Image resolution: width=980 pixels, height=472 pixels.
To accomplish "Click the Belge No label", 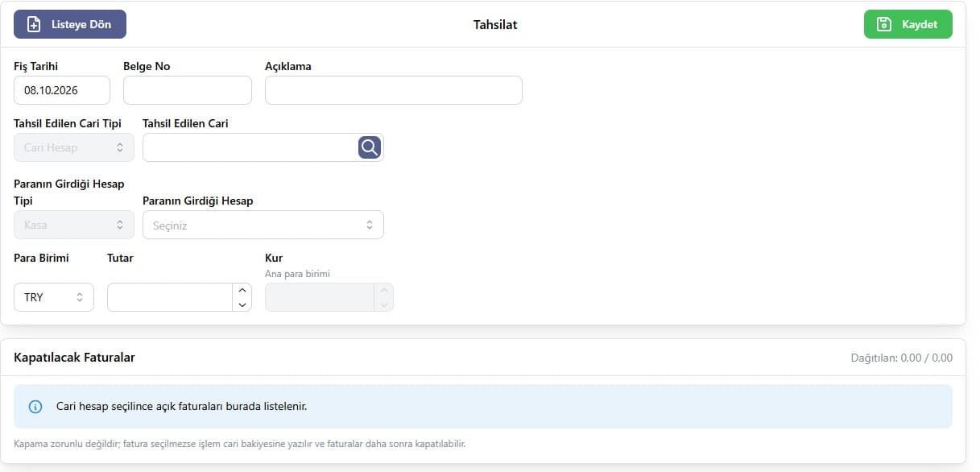I will click(x=147, y=66).
